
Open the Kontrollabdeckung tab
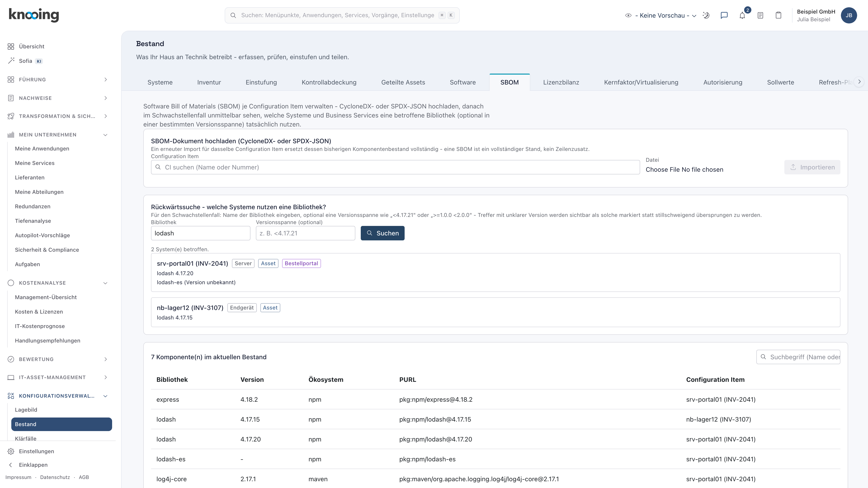[x=329, y=82]
